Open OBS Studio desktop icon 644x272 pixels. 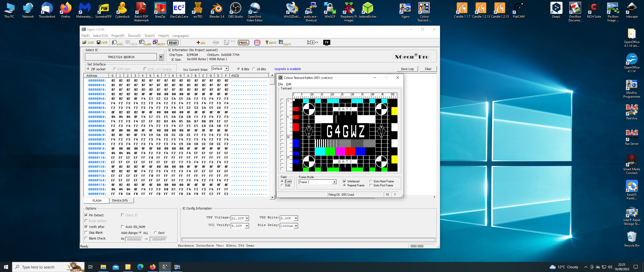tap(235, 11)
